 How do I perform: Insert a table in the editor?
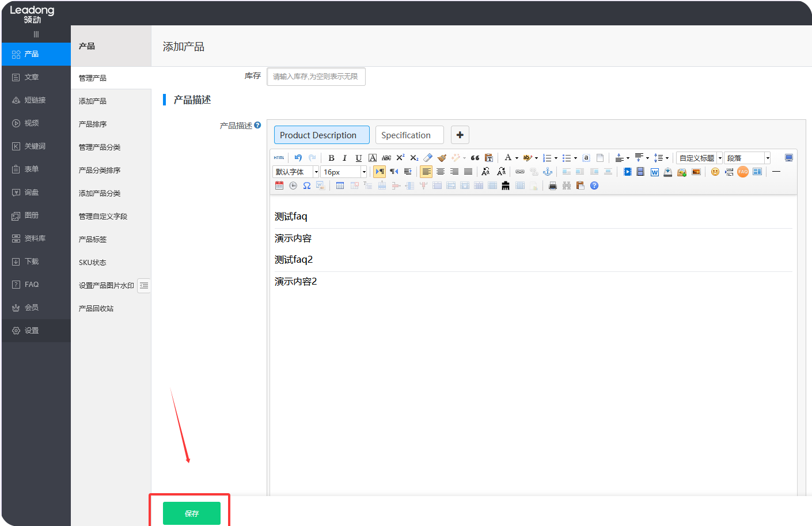coord(340,186)
